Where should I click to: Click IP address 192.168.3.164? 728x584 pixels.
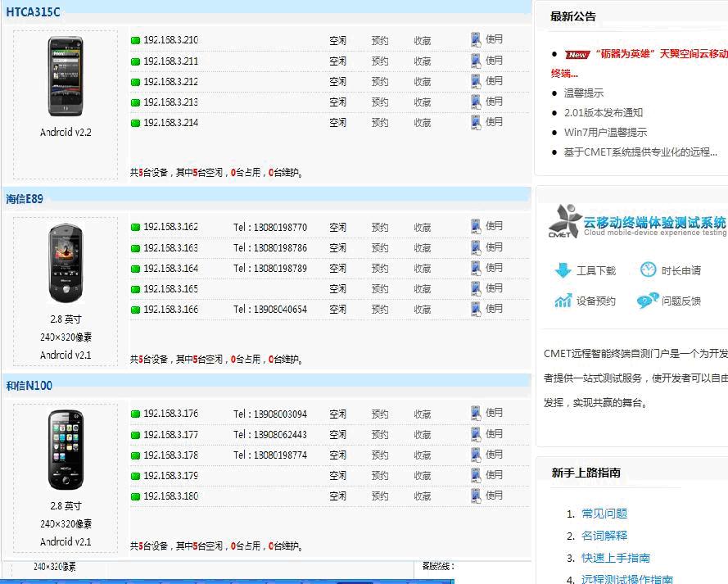coord(171,269)
